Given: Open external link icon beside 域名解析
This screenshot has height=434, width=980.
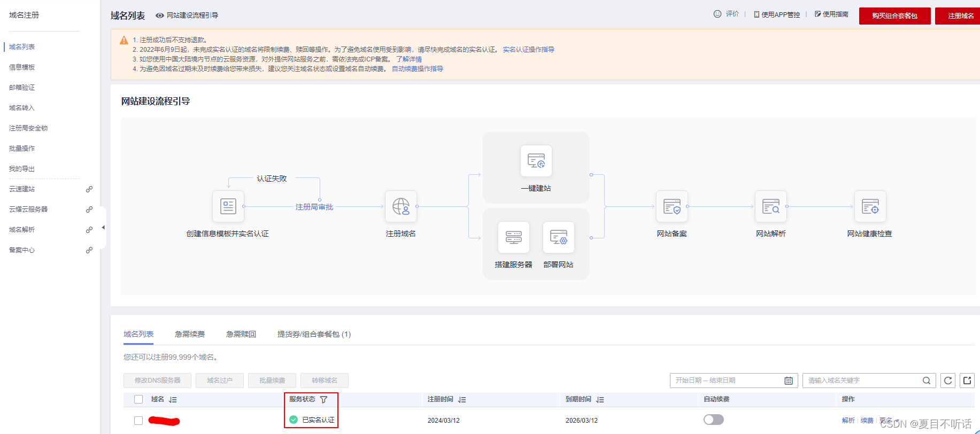Looking at the screenshot, I should (x=89, y=230).
